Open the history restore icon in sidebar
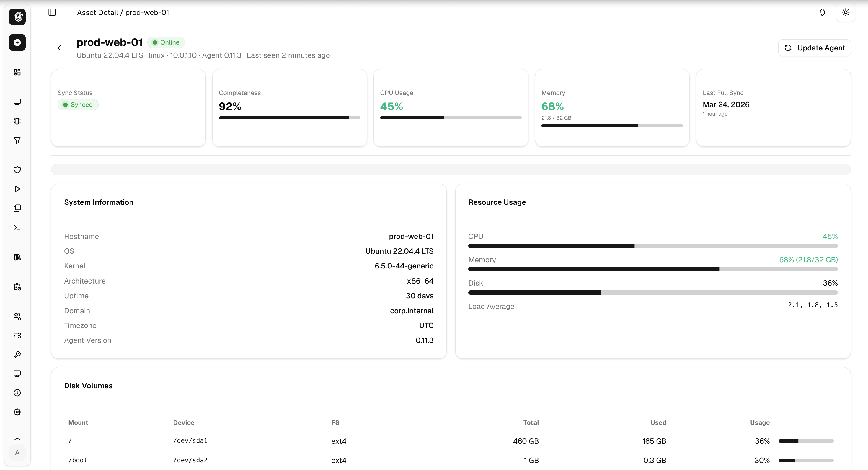Screen dimensions: 868x470 [x=17, y=393]
